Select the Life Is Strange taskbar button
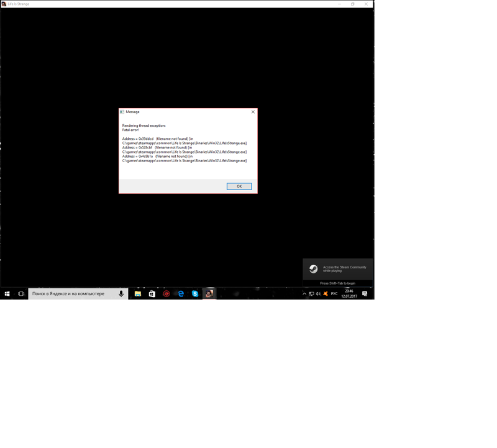The width and height of the screenshot is (497, 448). click(209, 294)
